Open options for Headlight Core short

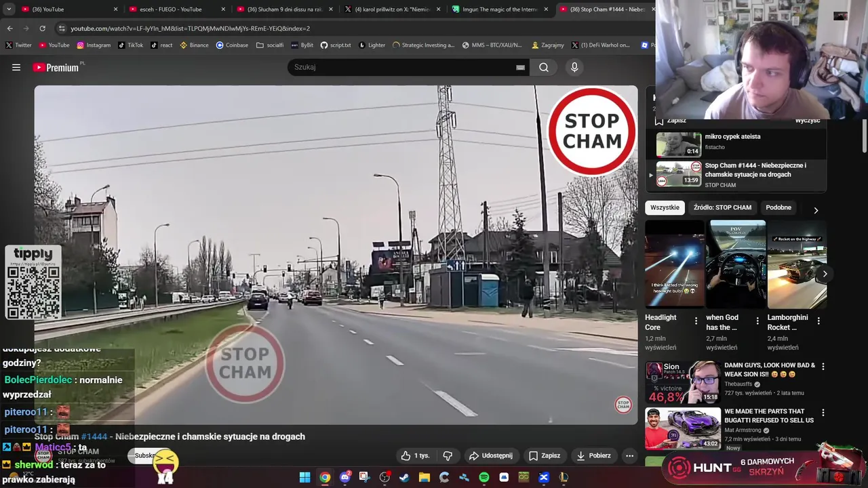point(696,321)
